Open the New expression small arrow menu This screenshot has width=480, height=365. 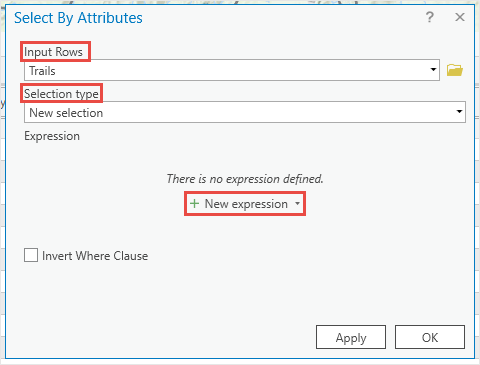297,203
